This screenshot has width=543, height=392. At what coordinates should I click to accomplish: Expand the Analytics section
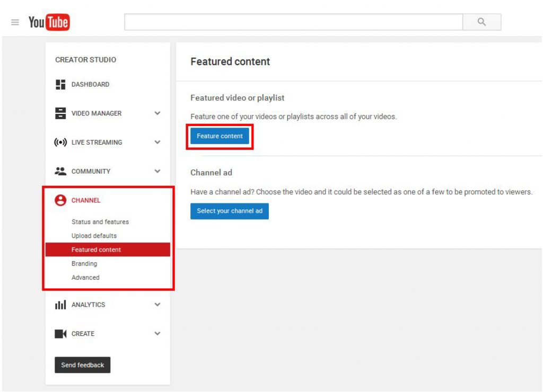click(157, 305)
